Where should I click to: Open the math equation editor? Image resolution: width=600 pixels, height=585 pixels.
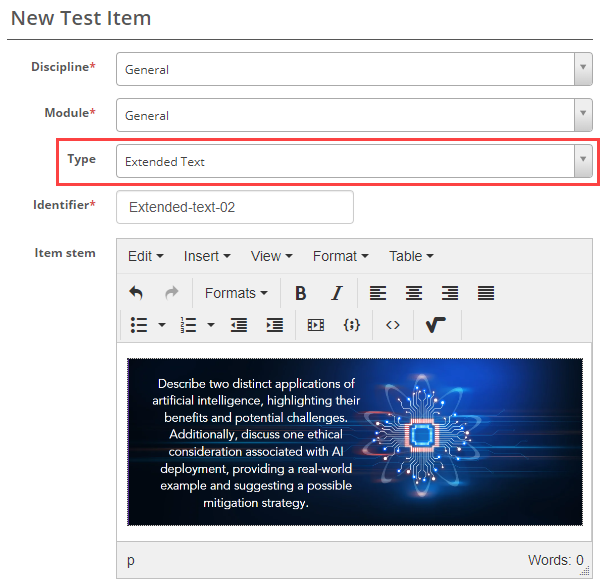[x=435, y=325]
